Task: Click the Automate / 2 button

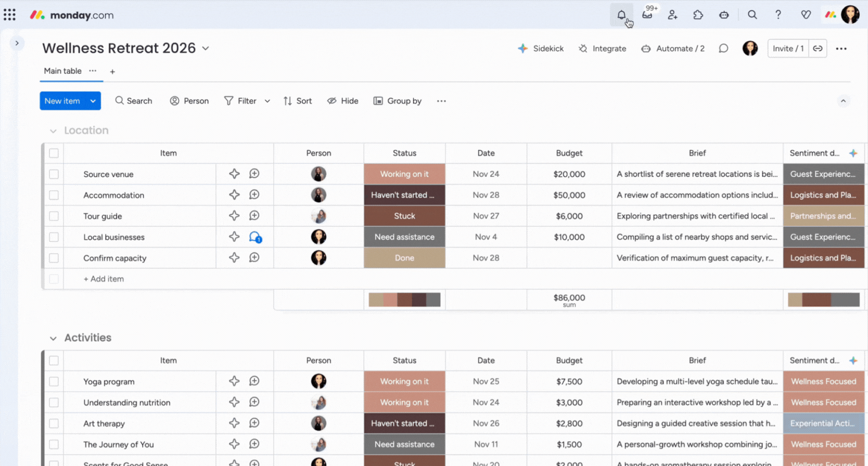Action: [673, 48]
